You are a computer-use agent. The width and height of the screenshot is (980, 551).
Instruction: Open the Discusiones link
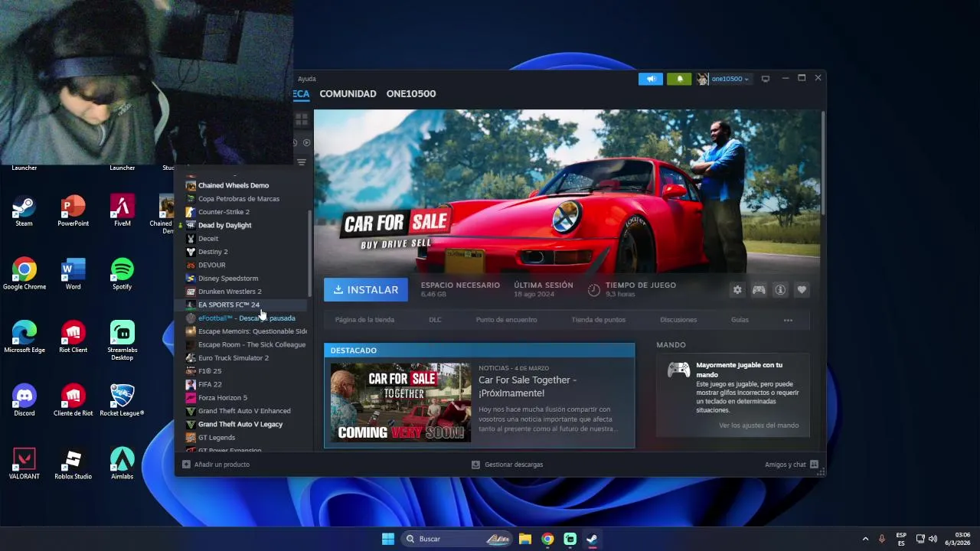point(678,320)
